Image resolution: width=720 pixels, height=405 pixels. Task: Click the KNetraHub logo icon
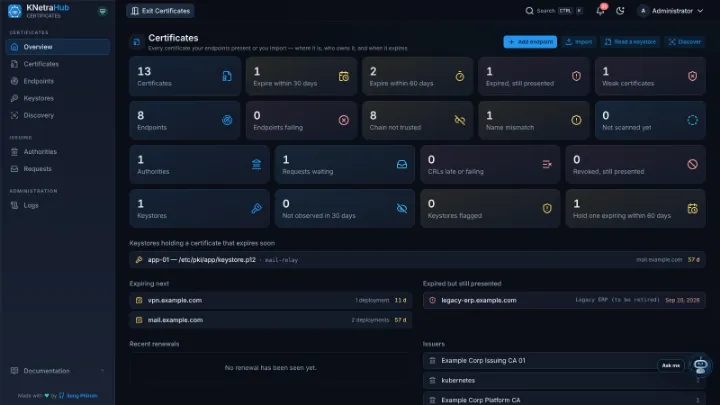coord(15,11)
